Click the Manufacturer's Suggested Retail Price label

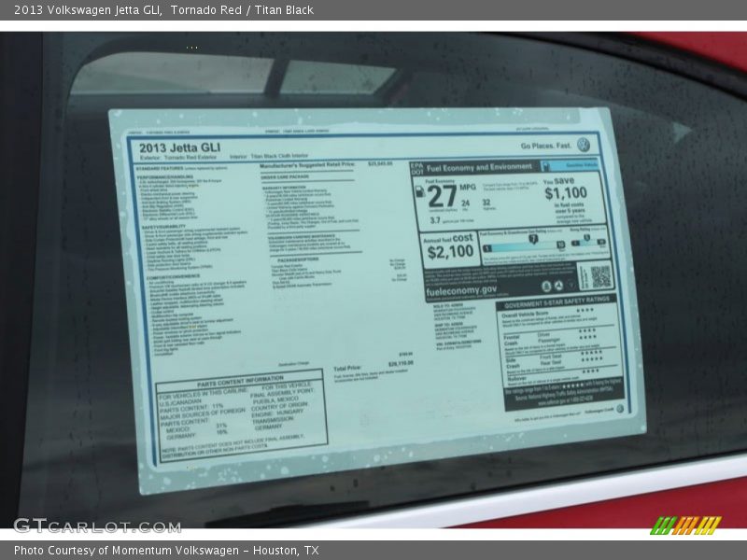pos(307,164)
